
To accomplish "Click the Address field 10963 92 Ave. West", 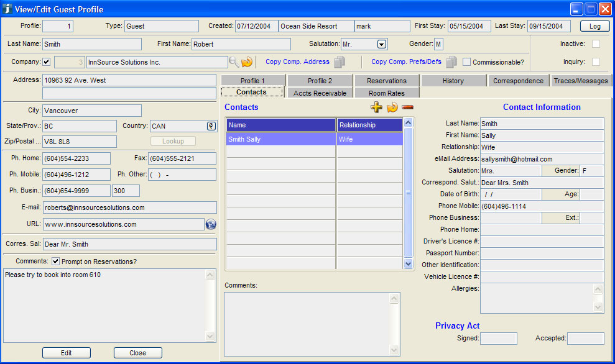I will click(129, 80).
